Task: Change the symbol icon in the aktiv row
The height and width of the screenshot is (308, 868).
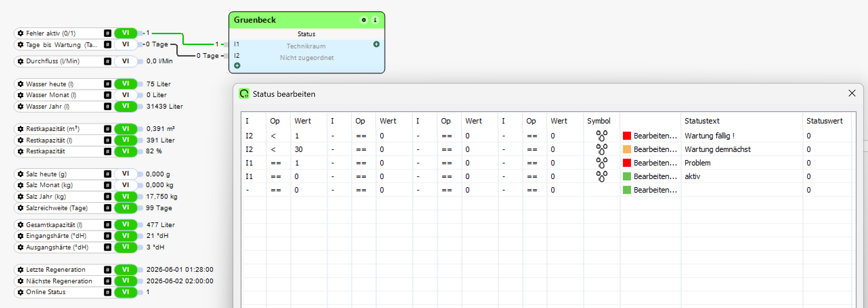Action: (602, 176)
